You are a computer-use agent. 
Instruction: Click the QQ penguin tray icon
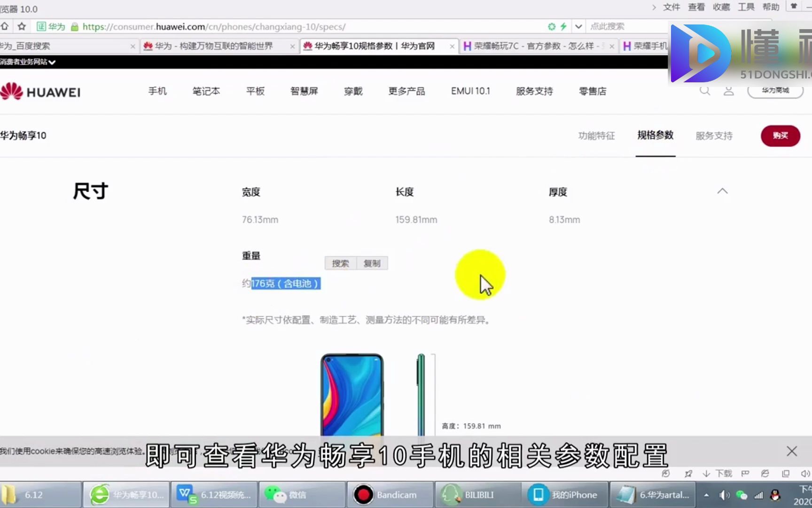point(775,495)
